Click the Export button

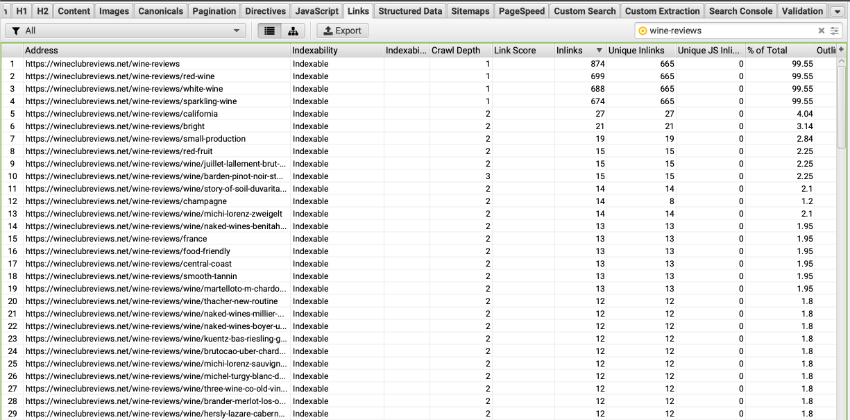pyautogui.click(x=342, y=31)
